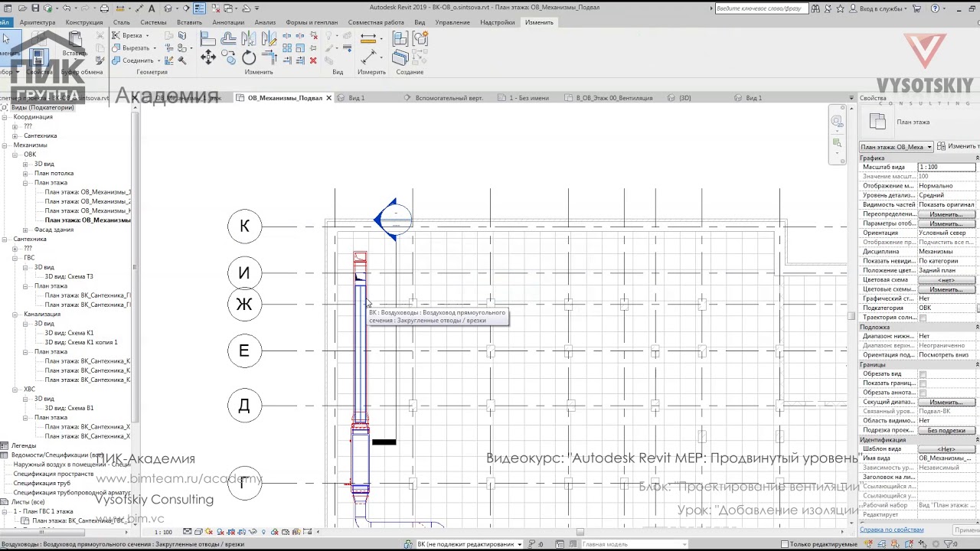Click the Print icon in quick access toolbar
The height and width of the screenshot is (551, 980).
(105, 8)
